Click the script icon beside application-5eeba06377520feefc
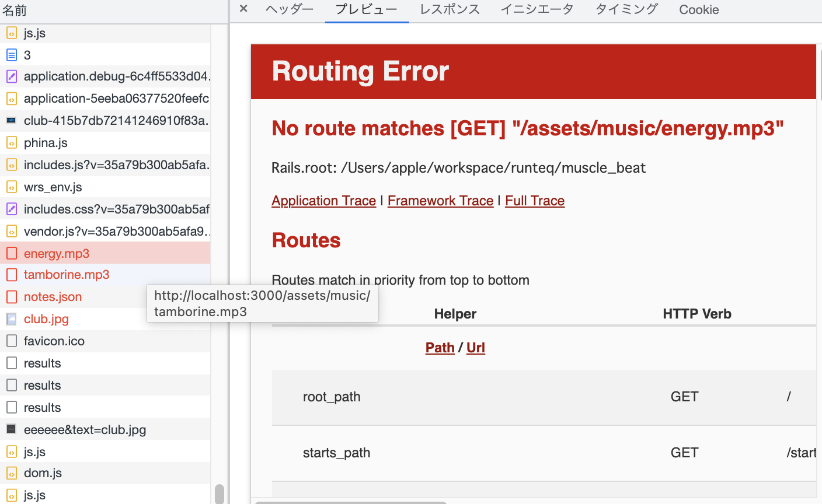 [12, 99]
